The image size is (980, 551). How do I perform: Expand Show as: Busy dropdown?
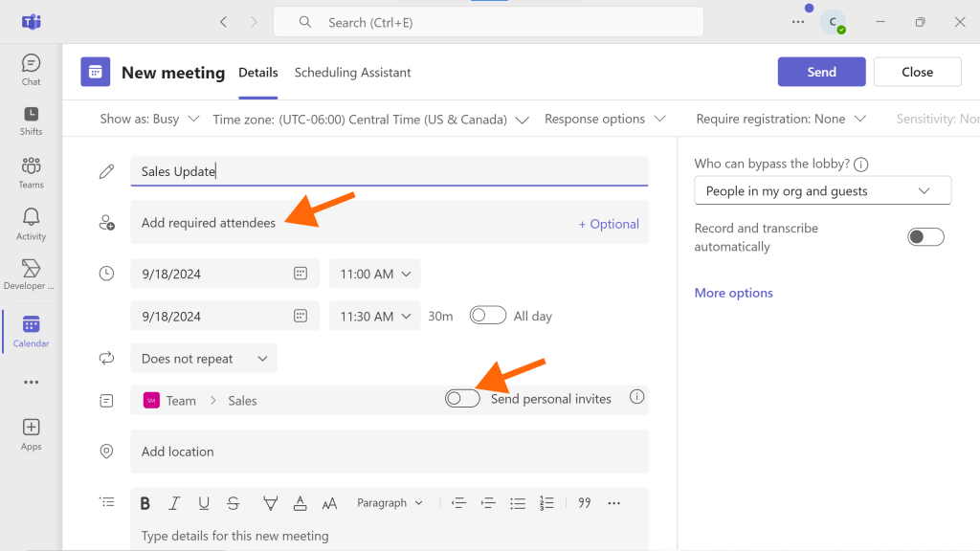(x=149, y=119)
